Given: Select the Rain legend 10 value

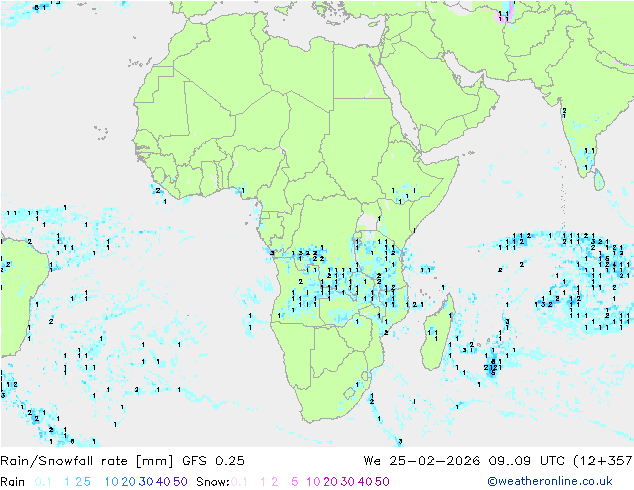Looking at the screenshot, I should pos(112,482).
